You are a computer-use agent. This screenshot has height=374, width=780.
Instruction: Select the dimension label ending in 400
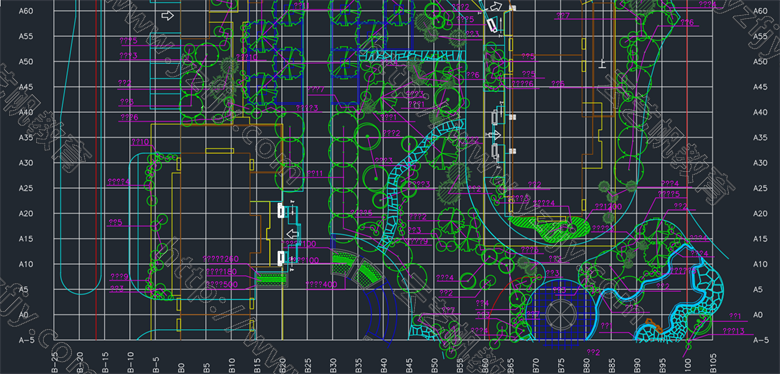(x=322, y=285)
